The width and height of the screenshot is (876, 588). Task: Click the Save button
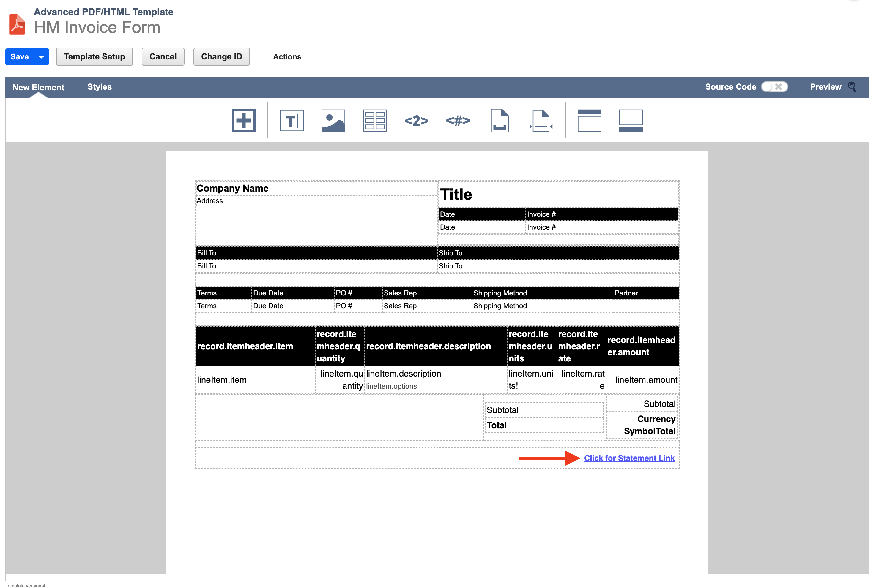coord(20,57)
